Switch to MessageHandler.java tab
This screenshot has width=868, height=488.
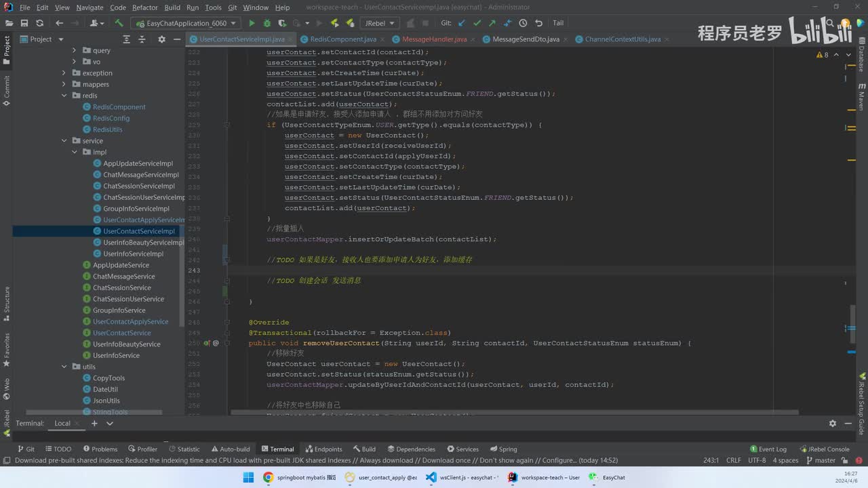coord(434,39)
